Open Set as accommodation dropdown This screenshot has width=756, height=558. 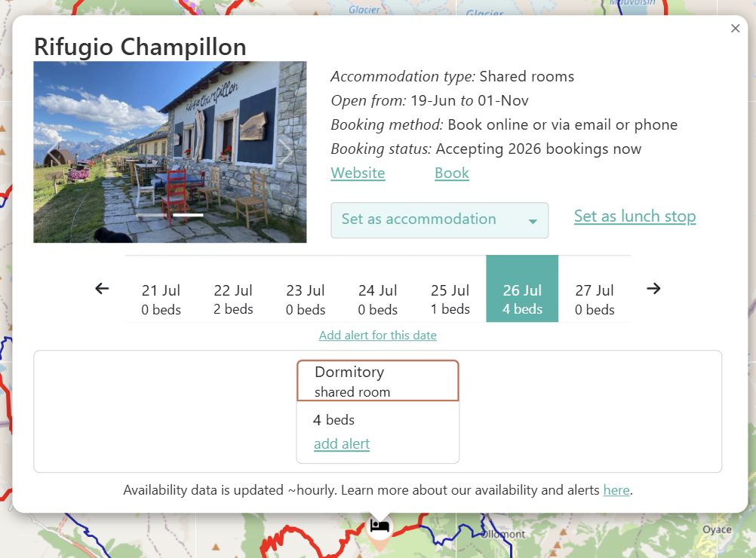[439, 220]
